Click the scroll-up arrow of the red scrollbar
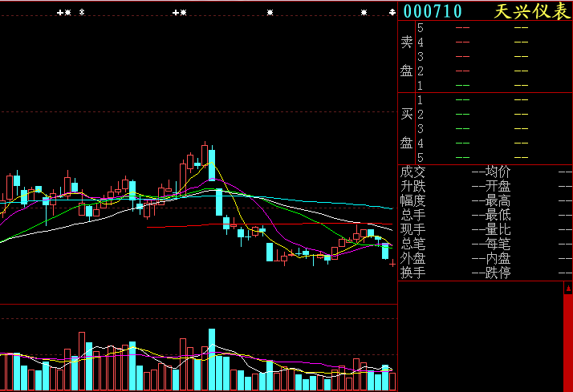Screen dimensions: 573x392 pyautogui.click(x=567, y=288)
